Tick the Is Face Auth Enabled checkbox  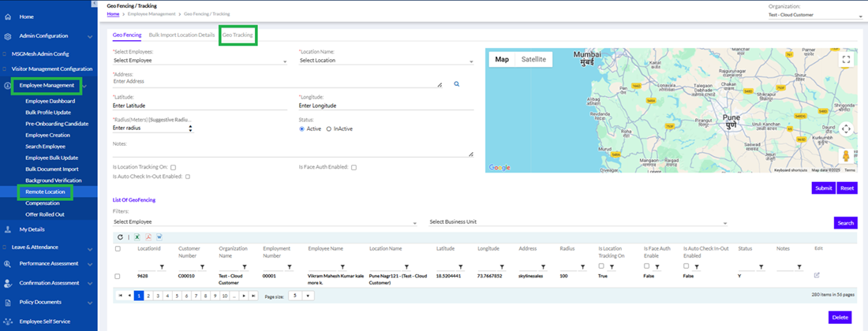pyautogui.click(x=354, y=167)
